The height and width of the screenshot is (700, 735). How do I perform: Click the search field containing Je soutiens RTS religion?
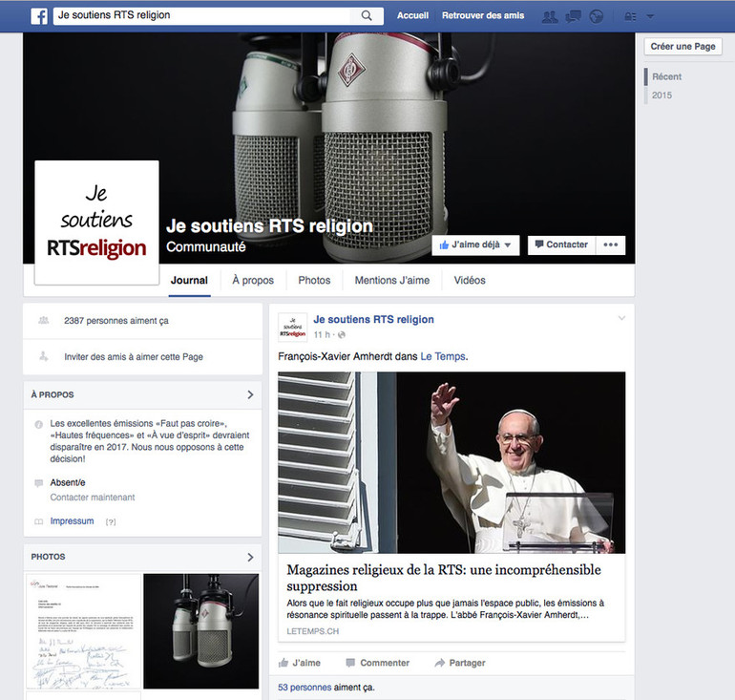coord(201,15)
